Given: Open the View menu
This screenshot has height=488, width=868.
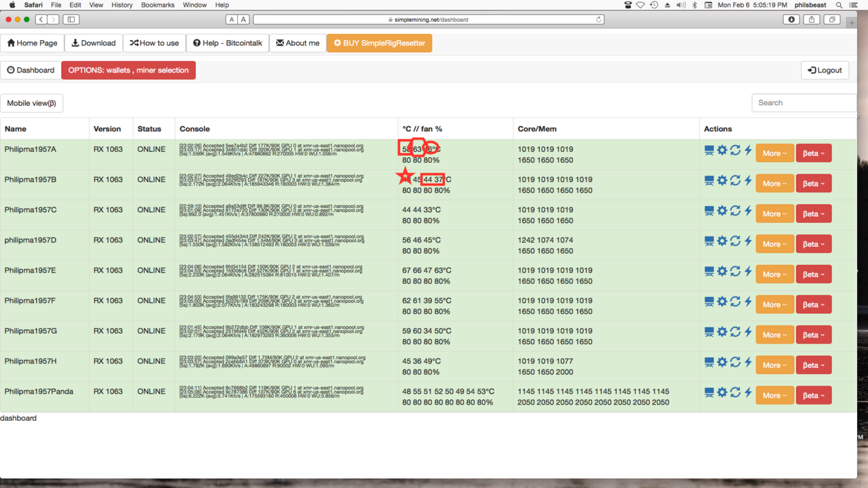Looking at the screenshot, I should tap(96, 5).
